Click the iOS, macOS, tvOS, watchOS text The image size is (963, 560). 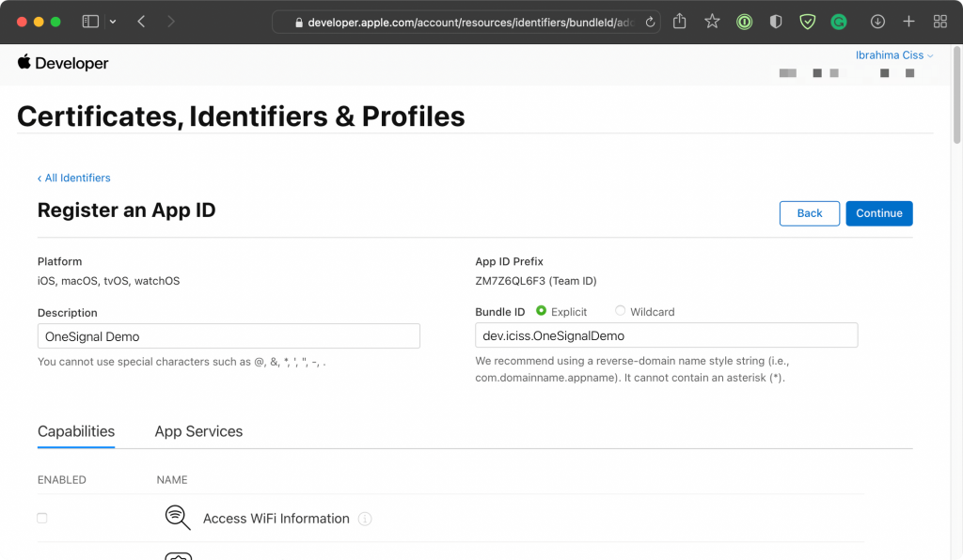tap(109, 281)
